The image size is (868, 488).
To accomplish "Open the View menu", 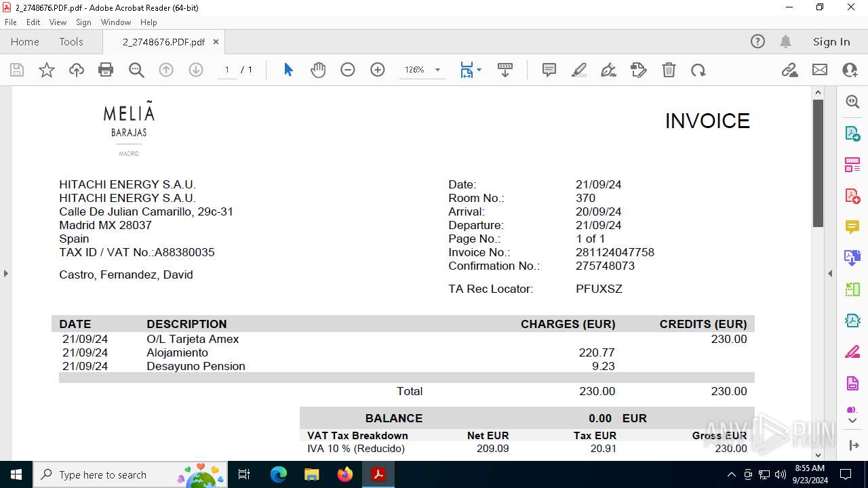I will 58,22.
